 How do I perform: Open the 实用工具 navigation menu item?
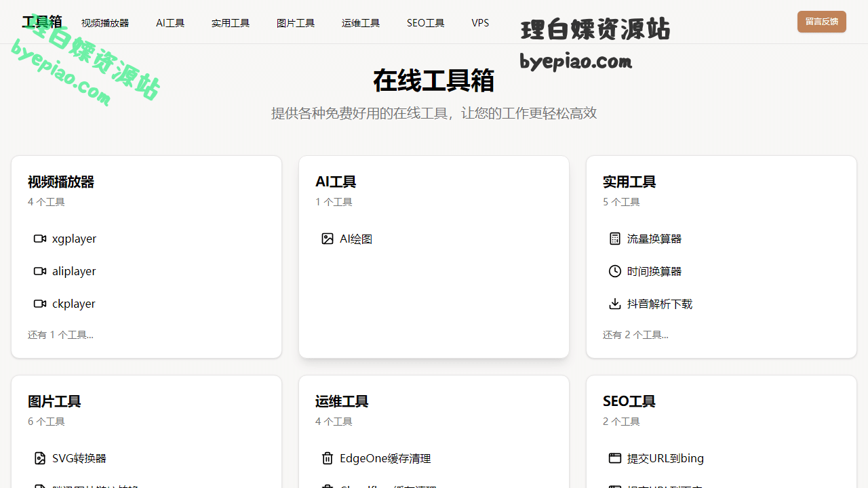231,23
